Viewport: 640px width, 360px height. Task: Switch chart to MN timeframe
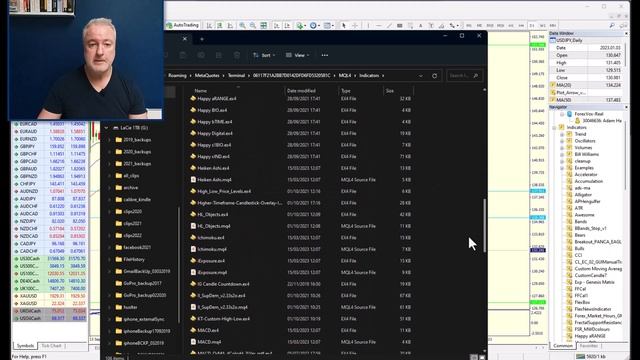[x=553, y=25]
